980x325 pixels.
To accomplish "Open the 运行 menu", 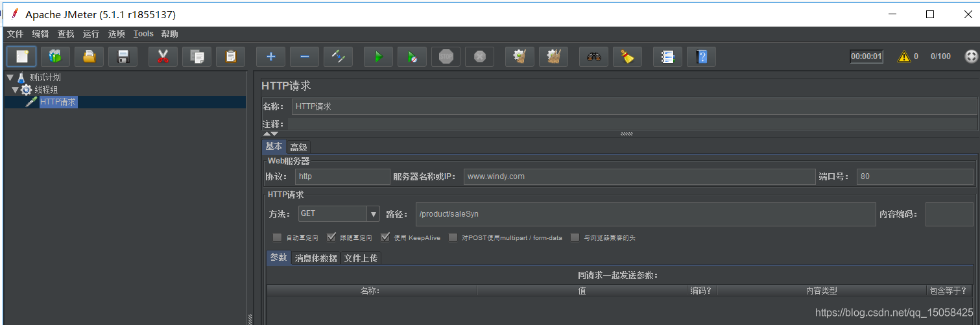I will click(91, 34).
